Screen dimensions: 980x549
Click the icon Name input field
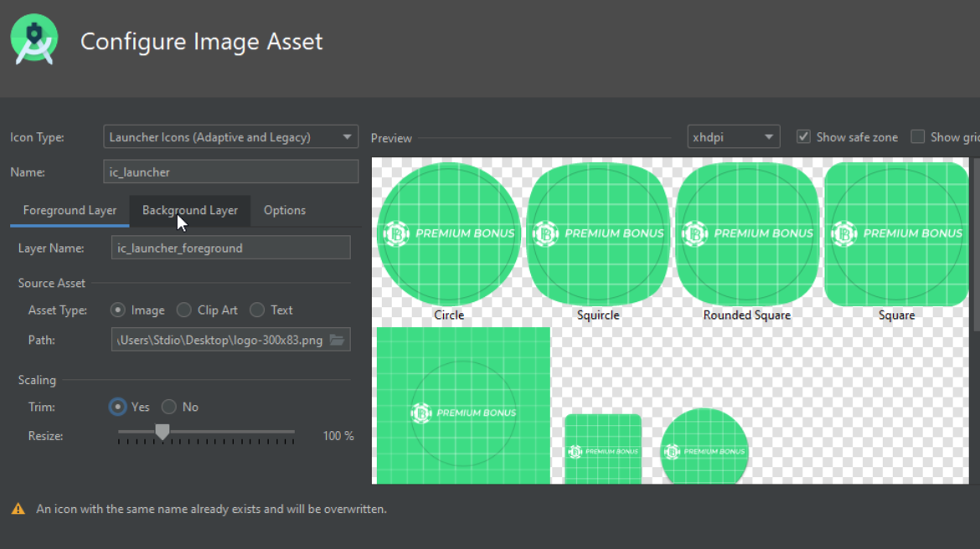pos(230,172)
